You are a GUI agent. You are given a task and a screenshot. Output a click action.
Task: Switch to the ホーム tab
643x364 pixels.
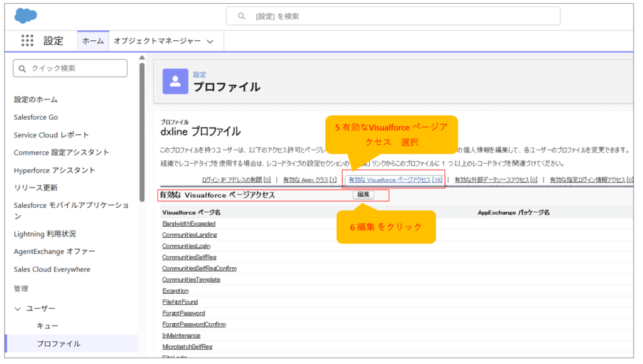click(x=93, y=41)
